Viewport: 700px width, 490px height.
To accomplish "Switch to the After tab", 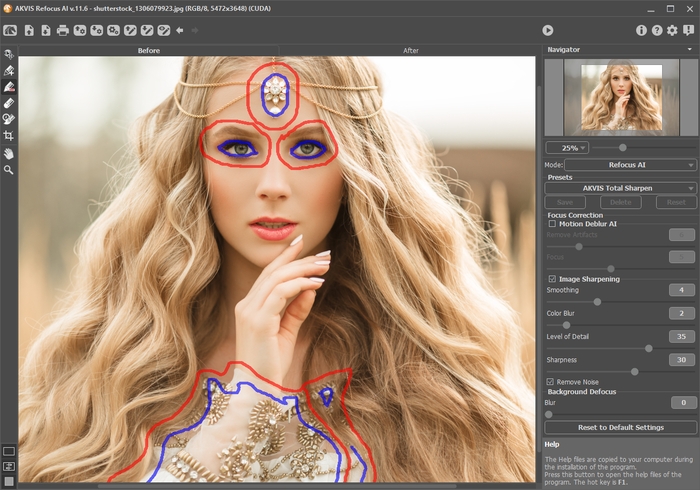I will (x=411, y=50).
